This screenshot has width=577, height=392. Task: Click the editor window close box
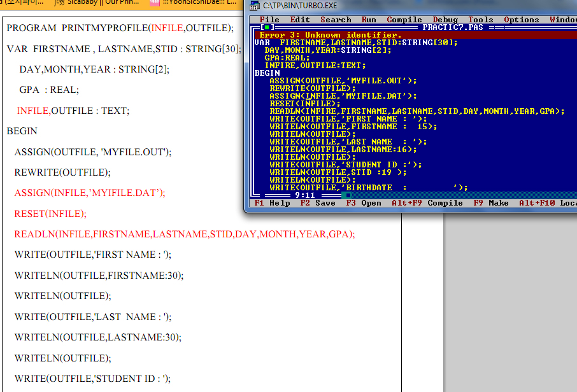[x=267, y=27]
